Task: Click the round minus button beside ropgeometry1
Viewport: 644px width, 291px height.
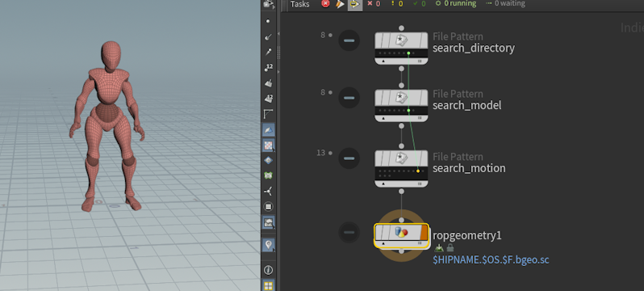Action: click(349, 232)
